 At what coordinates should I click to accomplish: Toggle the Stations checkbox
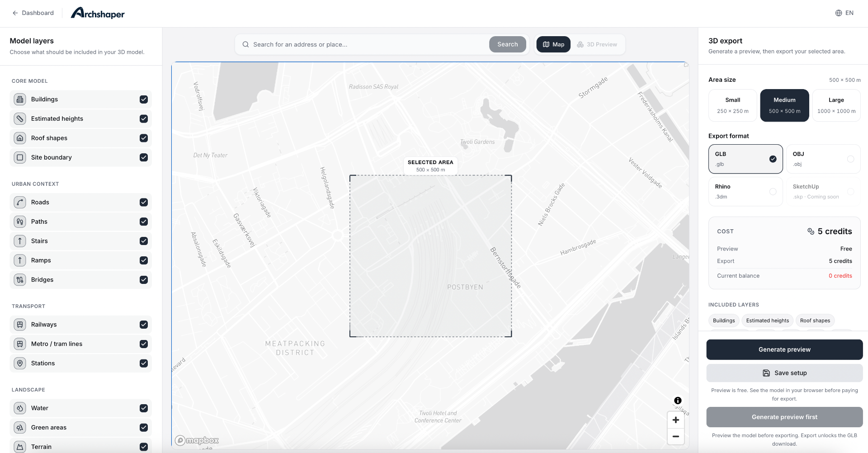144,363
